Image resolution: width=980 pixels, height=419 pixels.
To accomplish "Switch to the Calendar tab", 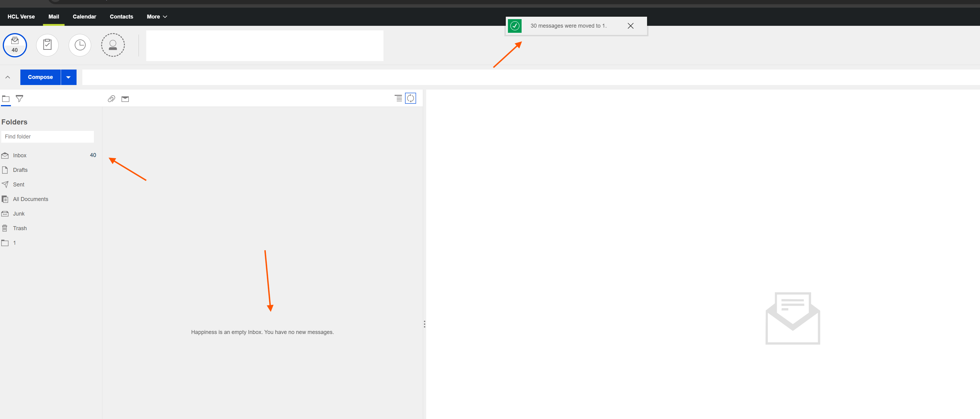I will coord(84,17).
